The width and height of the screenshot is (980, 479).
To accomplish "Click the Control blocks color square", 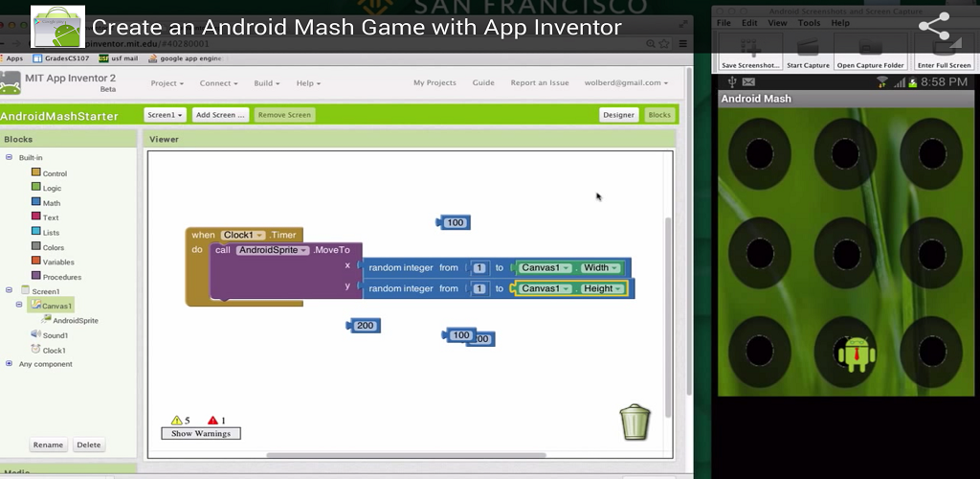I will click(35, 172).
